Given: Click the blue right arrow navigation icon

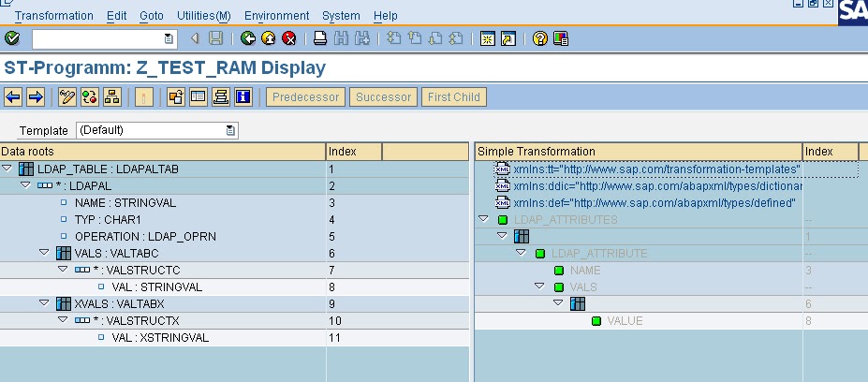Looking at the screenshot, I should (36, 97).
